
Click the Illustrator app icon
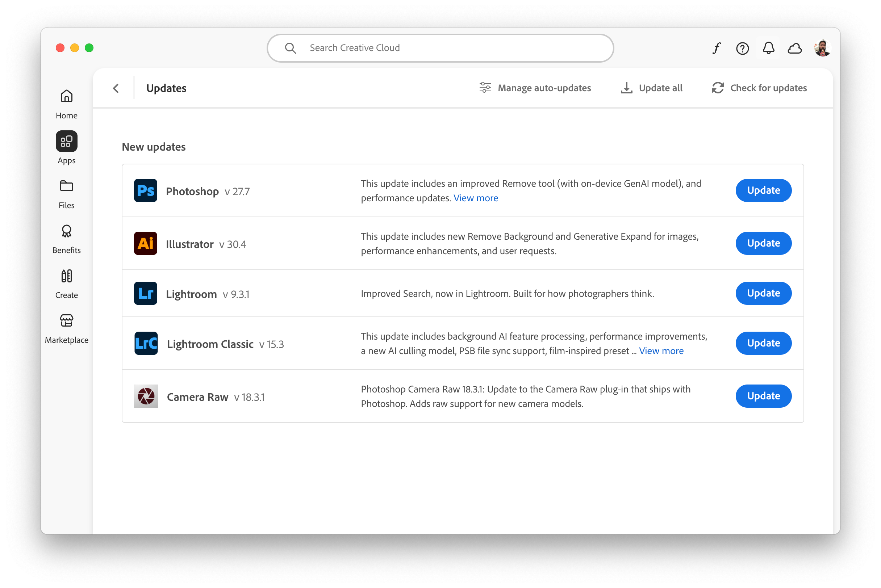146,243
